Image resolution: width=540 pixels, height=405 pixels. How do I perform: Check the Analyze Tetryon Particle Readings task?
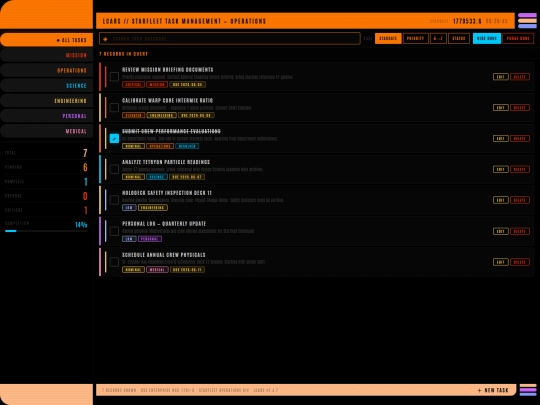[x=114, y=169]
